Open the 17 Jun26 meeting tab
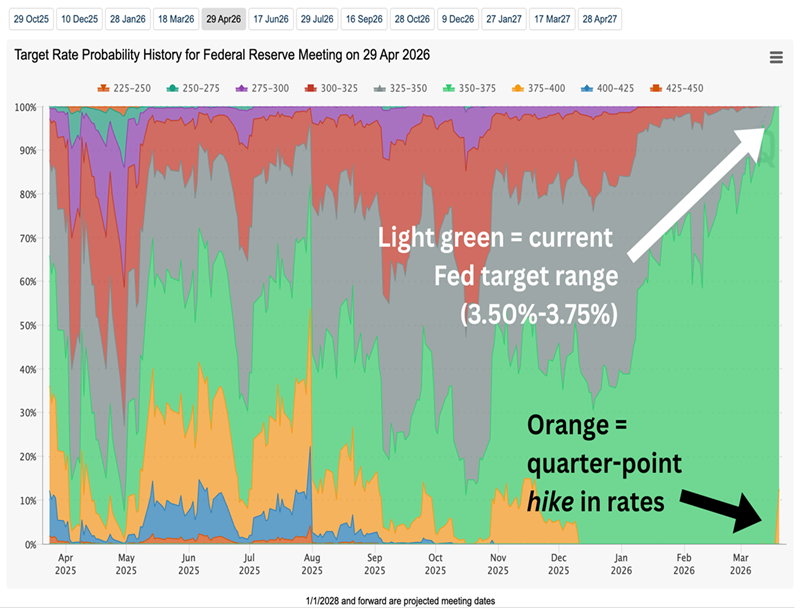 pos(269,19)
